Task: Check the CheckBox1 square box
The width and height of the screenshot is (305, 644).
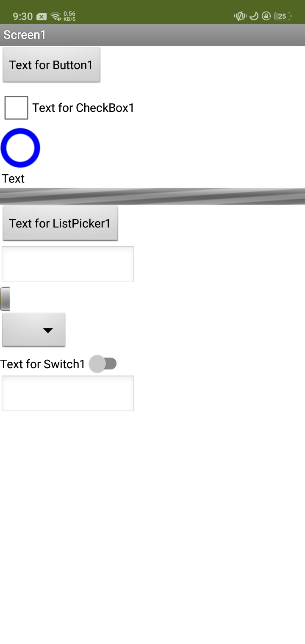Action: point(17,108)
